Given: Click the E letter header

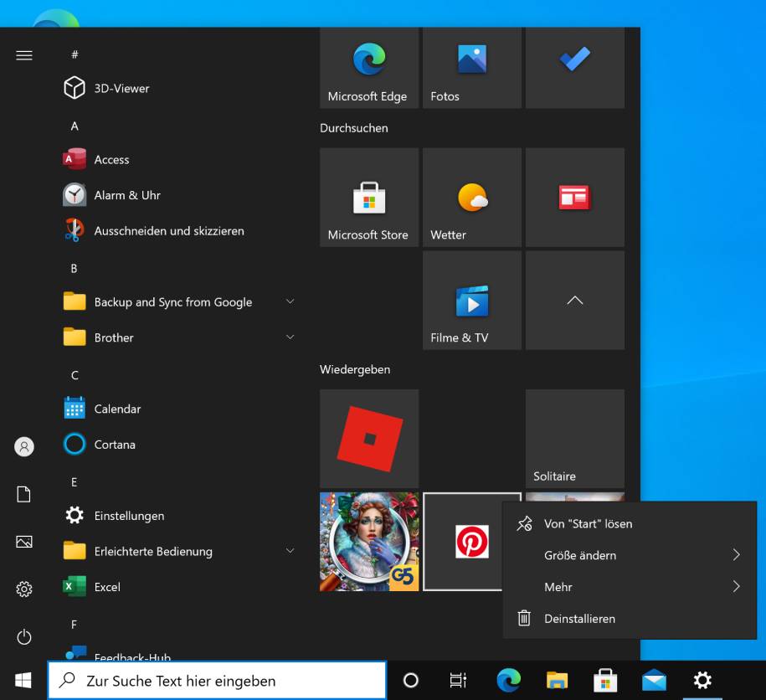Looking at the screenshot, I should (x=75, y=482).
